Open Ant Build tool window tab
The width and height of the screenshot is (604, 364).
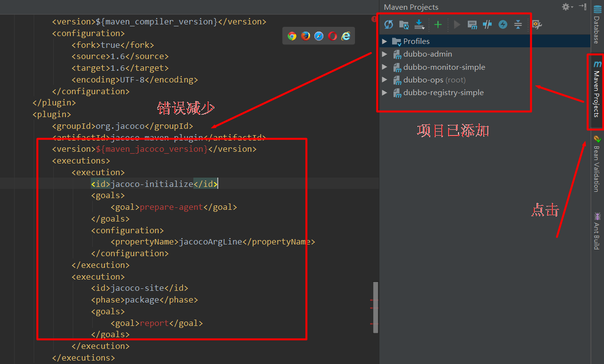point(597,231)
